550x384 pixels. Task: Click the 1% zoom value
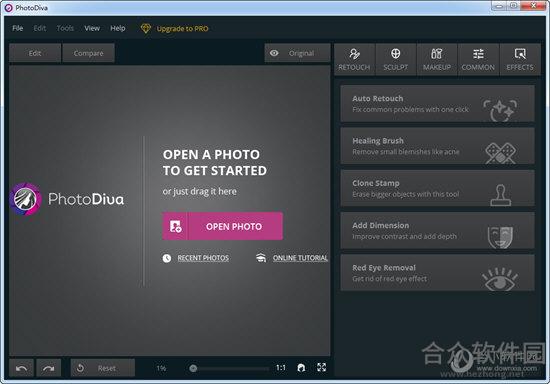click(x=161, y=368)
